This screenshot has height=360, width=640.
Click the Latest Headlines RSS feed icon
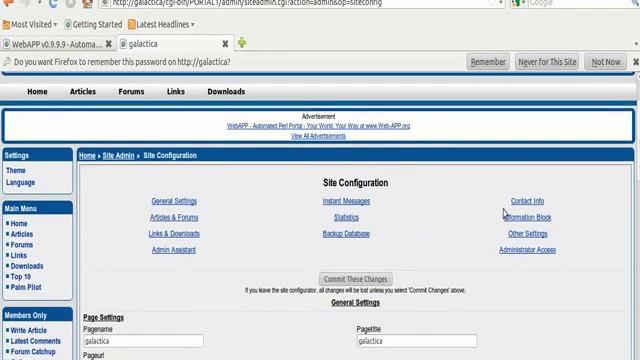[131, 24]
